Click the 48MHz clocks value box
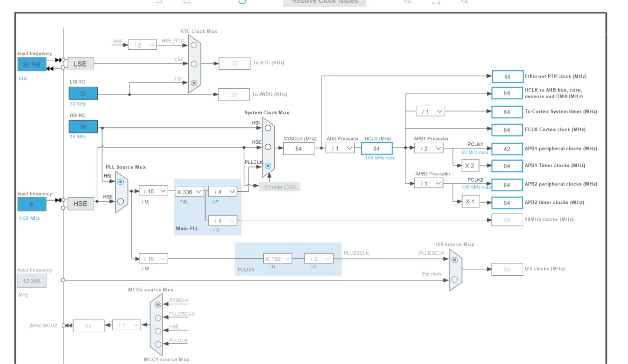The width and height of the screenshot is (628, 364). coord(507,220)
